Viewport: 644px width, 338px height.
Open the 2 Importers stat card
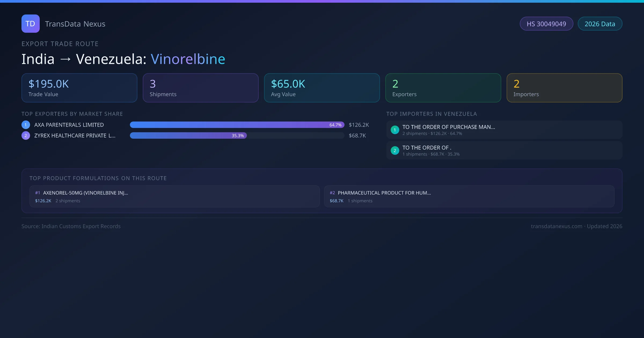tap(564, 88)
